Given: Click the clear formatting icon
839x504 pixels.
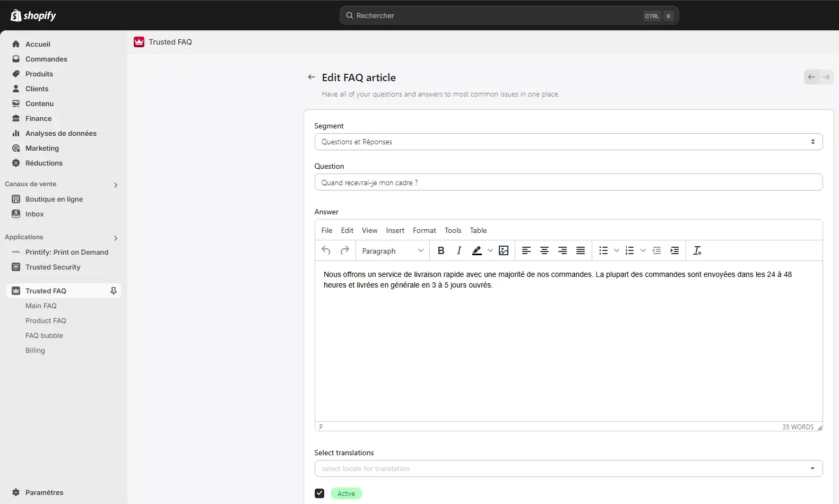Looking at the screenshot, I should click(x=697, y=251).
